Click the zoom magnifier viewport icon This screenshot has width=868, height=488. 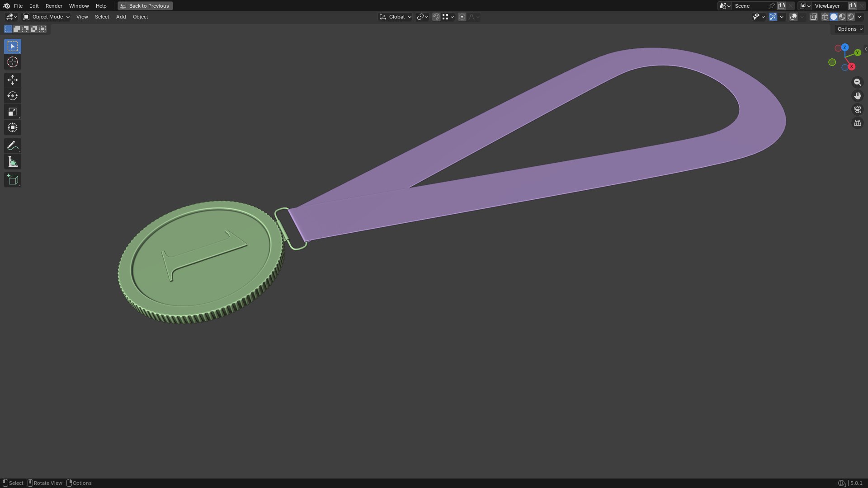pos(857,82)
